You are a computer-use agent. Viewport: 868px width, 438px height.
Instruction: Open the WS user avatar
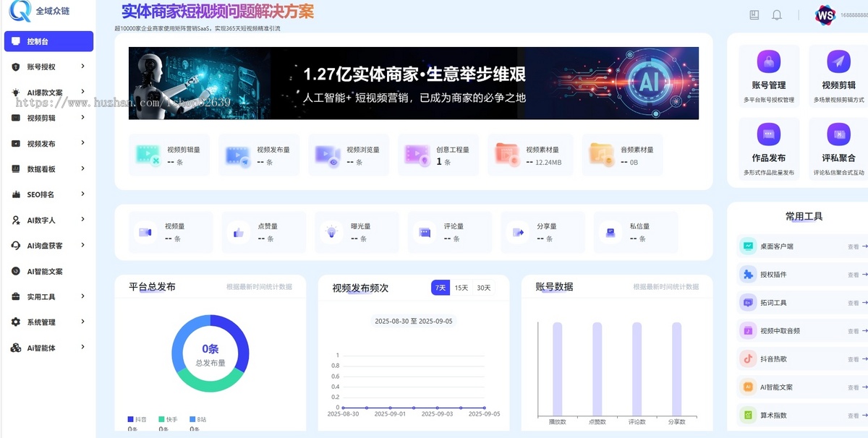(x=825, y=15)
